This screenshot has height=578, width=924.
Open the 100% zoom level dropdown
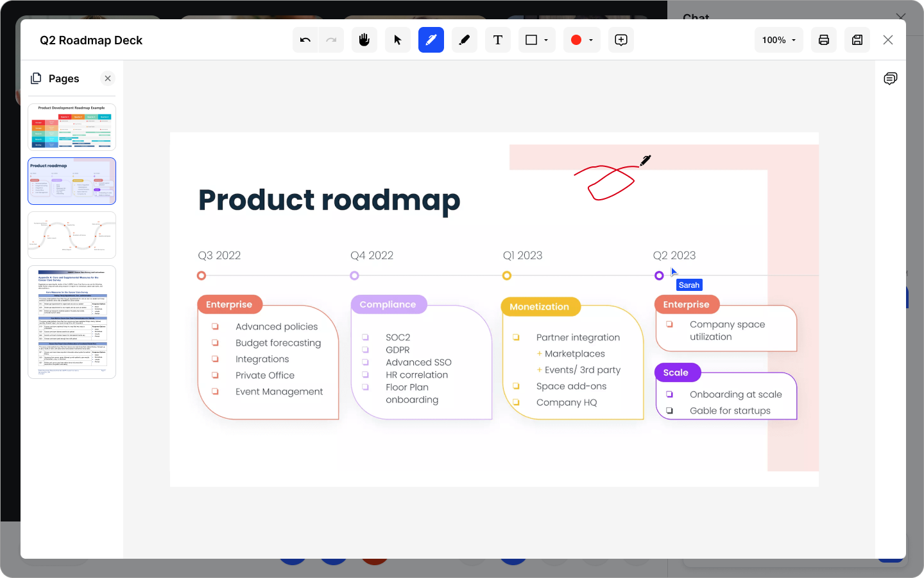pos(779,40)
